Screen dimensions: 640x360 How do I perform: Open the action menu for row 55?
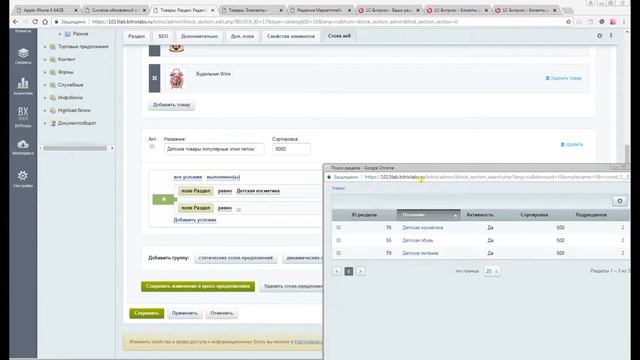pos(338,240)
